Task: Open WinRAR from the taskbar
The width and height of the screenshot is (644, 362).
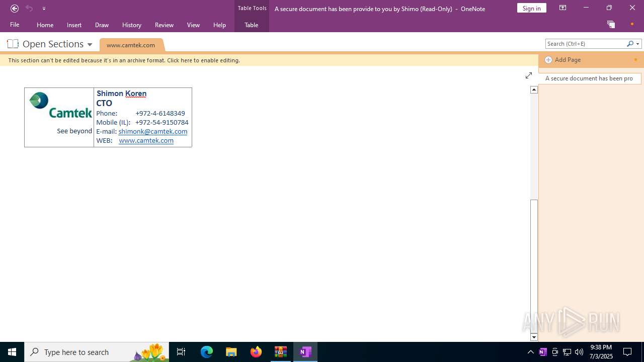Action: click(x=281, y=352)
